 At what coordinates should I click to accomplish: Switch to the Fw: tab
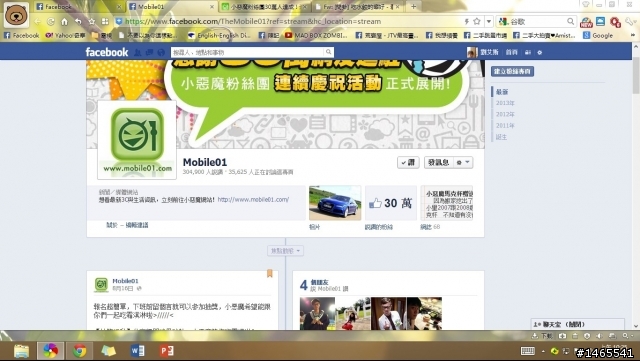click(356, 7)
